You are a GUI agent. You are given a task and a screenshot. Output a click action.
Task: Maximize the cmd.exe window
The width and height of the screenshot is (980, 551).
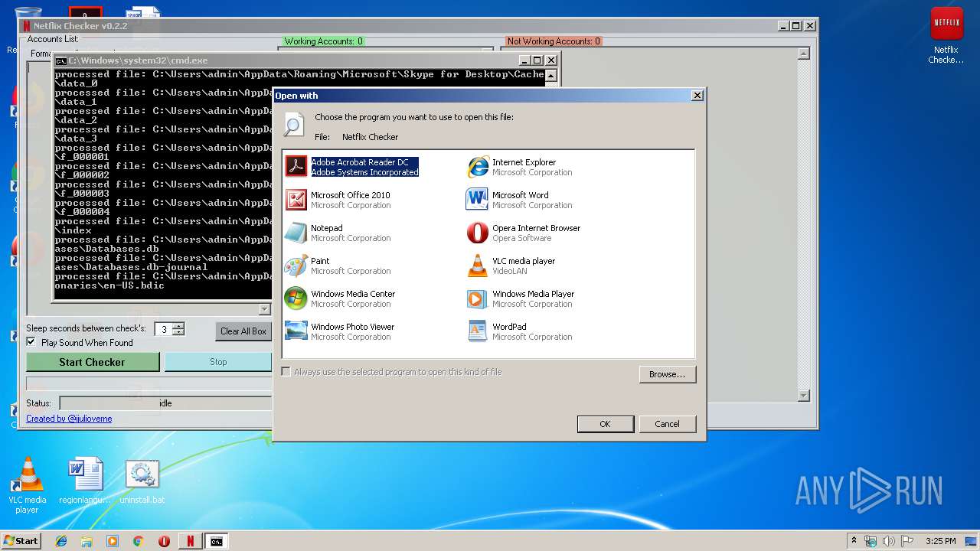pos(537,60)
